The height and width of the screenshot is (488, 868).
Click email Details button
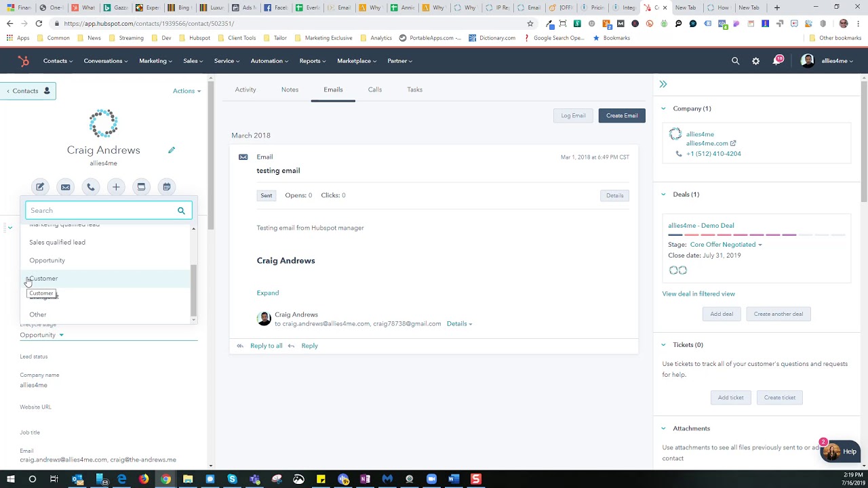(x=615, y=195)
